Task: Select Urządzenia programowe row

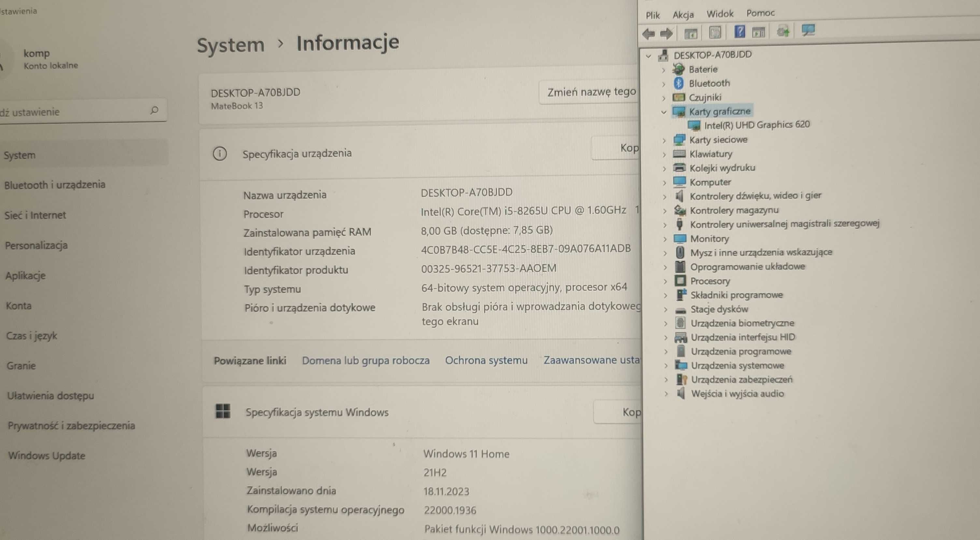Action: point(741,351)
